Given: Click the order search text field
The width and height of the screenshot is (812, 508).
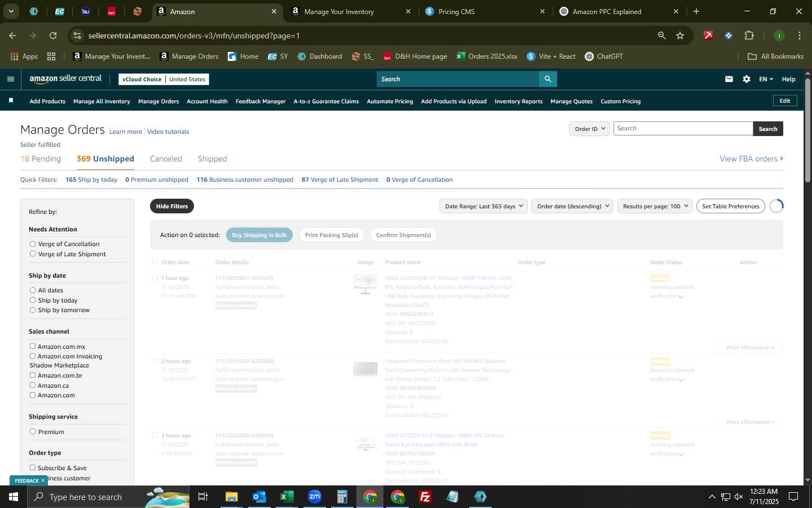Looking at the screenshot, I should click(683, 129).
